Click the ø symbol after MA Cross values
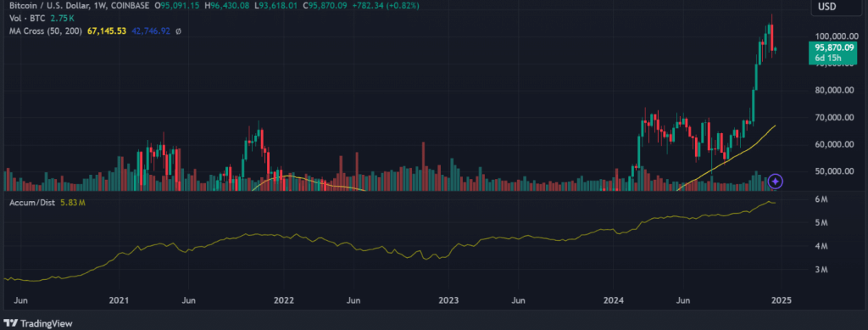 click(x=178, y=31)
